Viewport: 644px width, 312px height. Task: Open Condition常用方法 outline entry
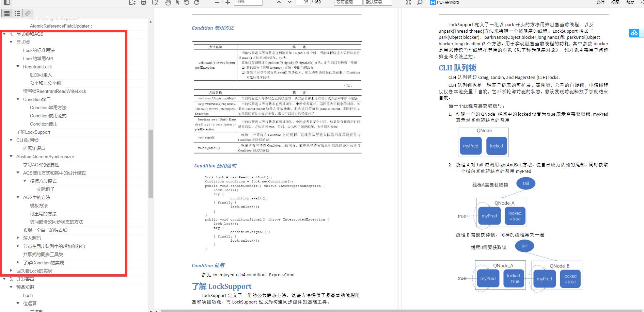pos(48,108)
